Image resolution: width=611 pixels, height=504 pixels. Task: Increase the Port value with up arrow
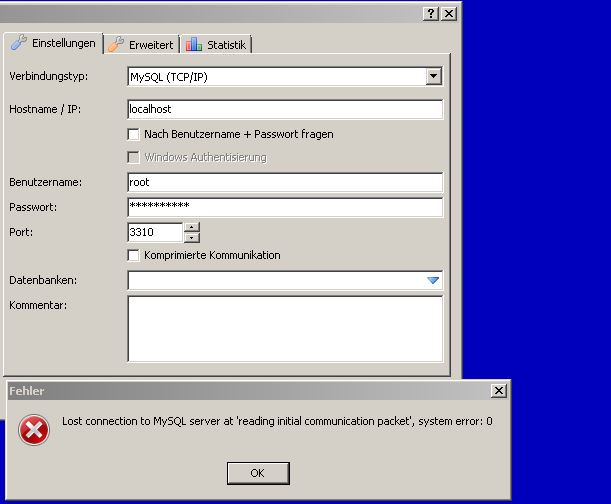point(192,227)
